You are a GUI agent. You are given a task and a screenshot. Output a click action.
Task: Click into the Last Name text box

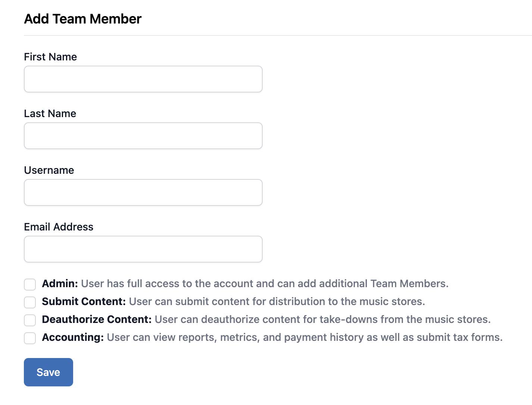pyautogui.click(x=143, y=136)
